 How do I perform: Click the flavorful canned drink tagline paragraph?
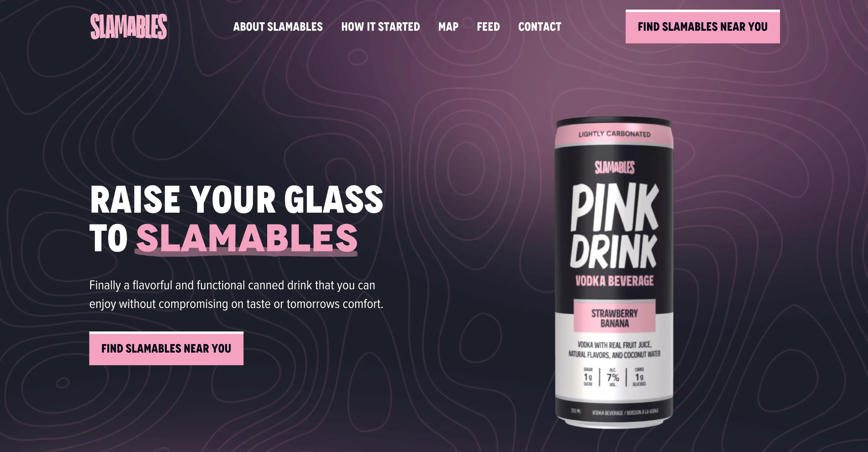pyautogui.click(x=236, y=294)
